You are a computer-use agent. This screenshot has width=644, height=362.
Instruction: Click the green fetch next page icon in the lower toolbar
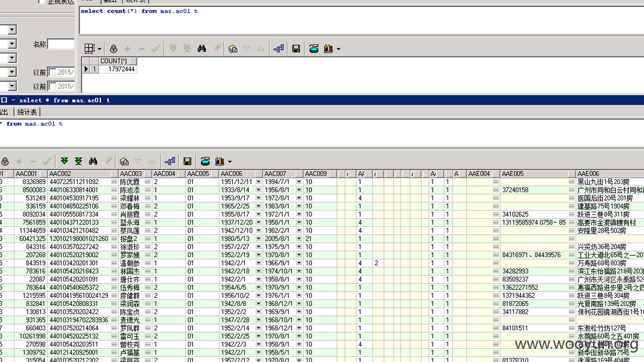(64, 162)
